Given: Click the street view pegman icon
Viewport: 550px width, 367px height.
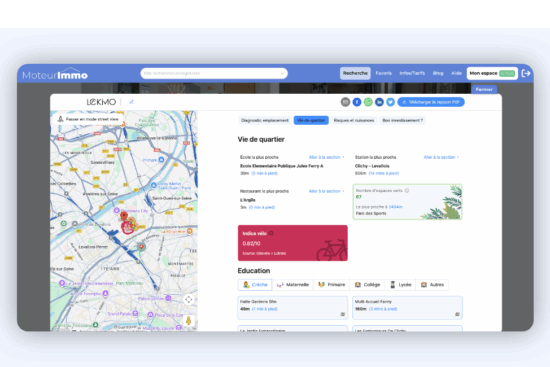Looking at the screenshot, I should click(x=189, y=320).
